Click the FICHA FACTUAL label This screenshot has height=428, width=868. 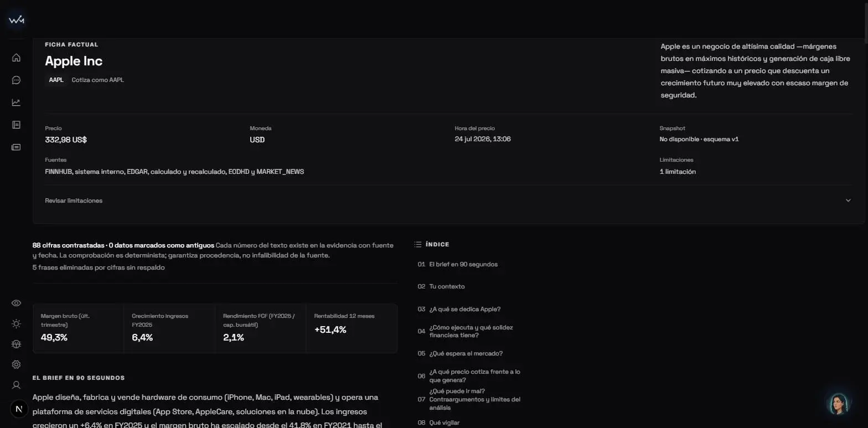tap(71, 44)
